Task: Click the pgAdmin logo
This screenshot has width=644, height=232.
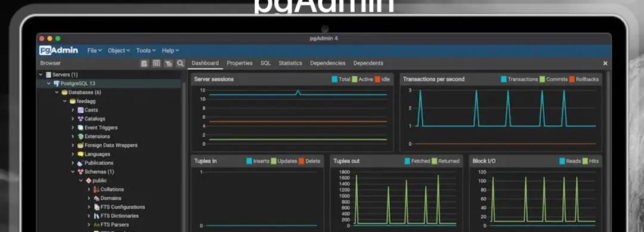Action: (x=58, y=51)
